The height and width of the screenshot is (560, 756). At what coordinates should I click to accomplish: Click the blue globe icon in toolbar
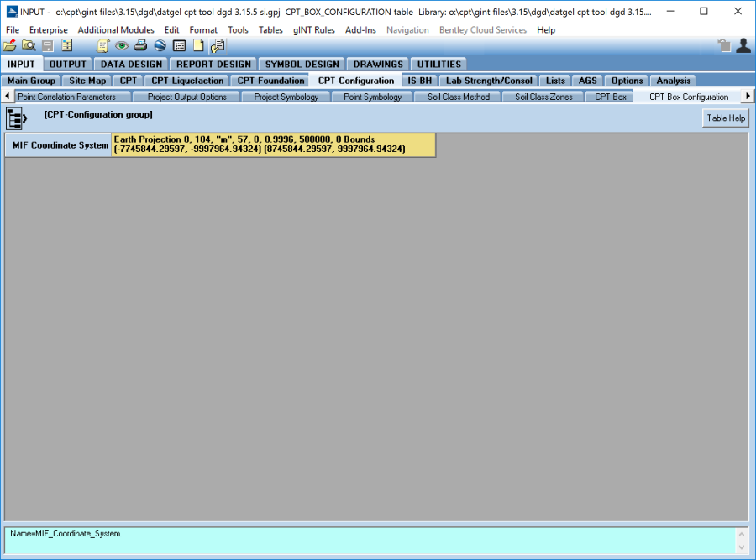(x=160, y=46)
